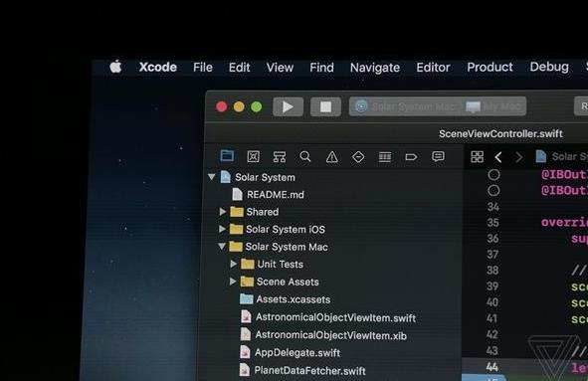Click the second IBOutlet connection circle
Screen dimensions: 588x381
point(493,191)
